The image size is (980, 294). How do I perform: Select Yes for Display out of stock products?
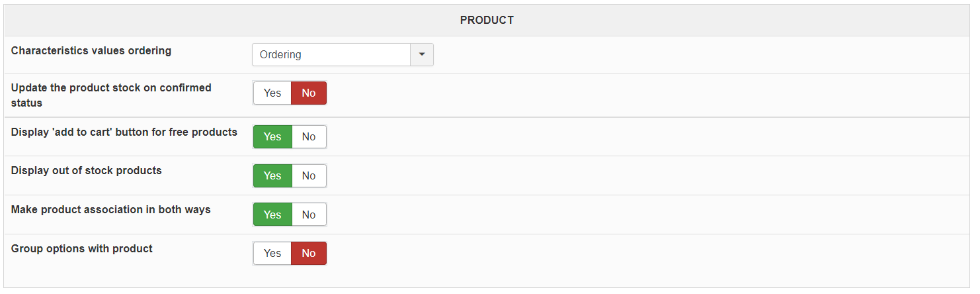click(272, 176)
